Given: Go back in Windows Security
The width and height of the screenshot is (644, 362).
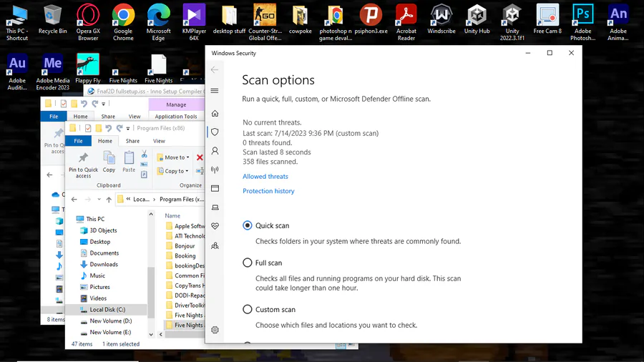Looking at the screenshot, I should click(215, 70).
